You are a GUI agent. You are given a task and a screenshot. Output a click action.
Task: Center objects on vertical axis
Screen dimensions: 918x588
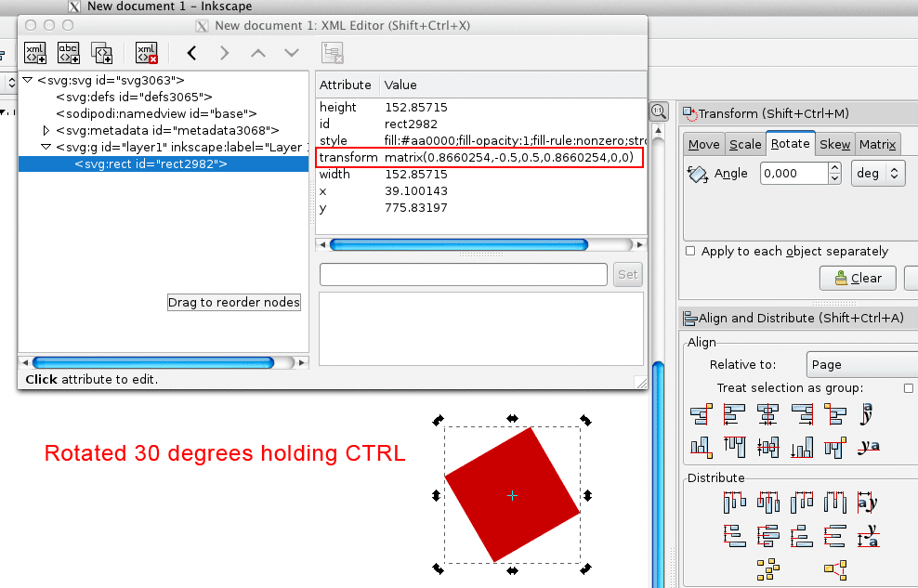tap(767, 414)
